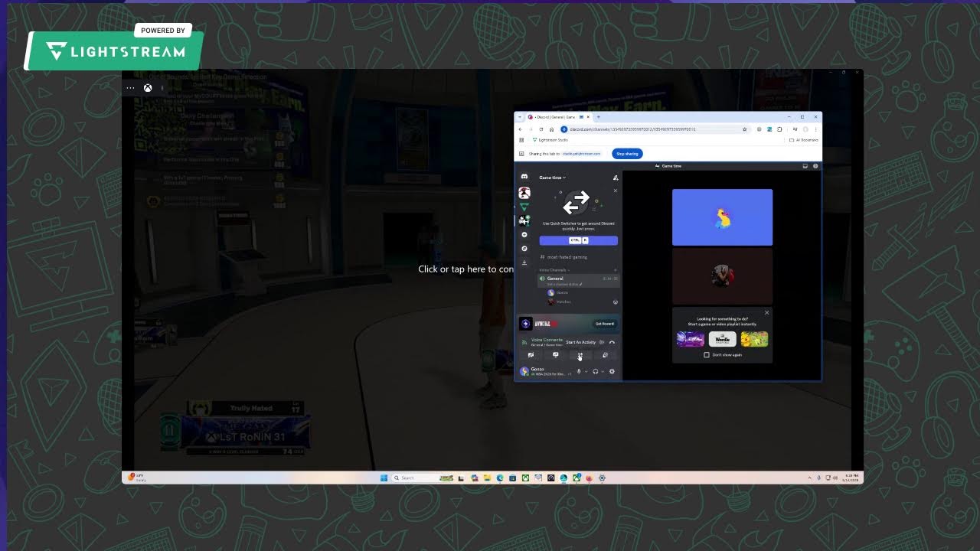Open Discover servers compass icon

pos(524,249)
